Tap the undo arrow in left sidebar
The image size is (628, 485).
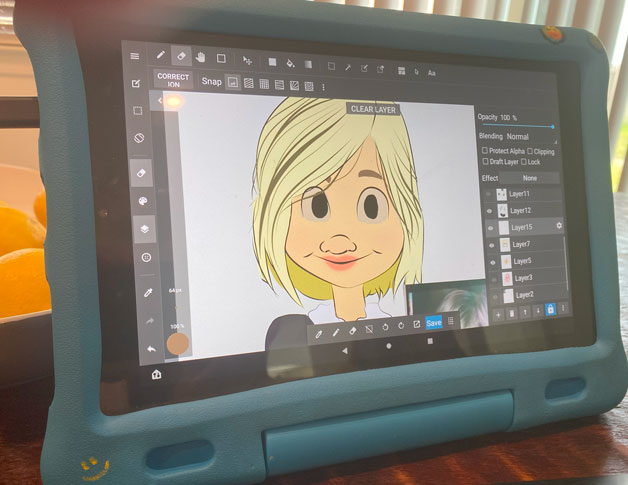point(151,349)
